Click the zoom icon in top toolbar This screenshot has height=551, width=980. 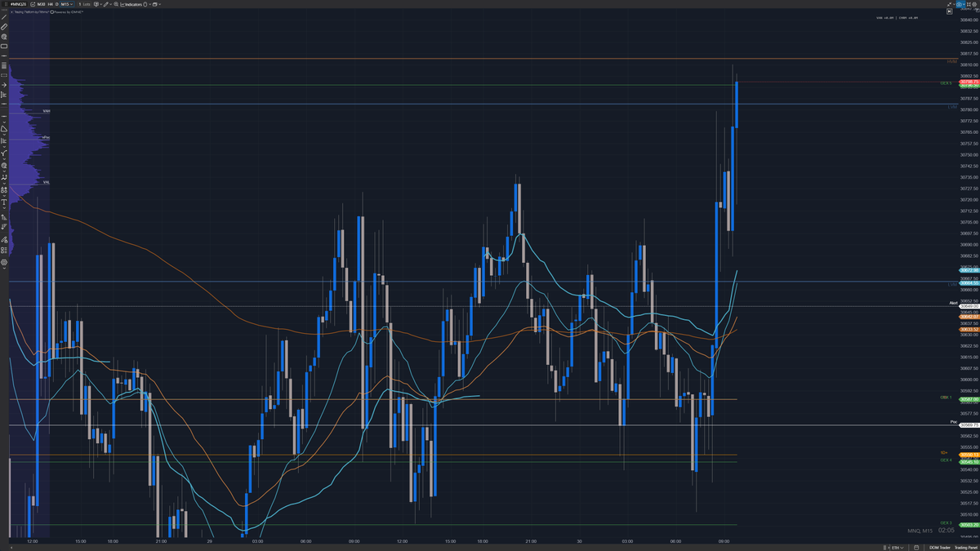(x=116, y=4)
